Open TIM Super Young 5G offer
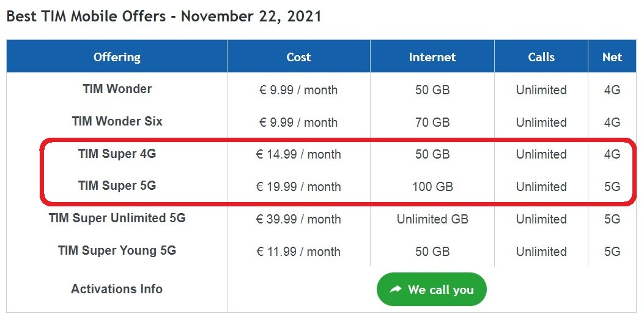644x330 pixels. point(117,250)
